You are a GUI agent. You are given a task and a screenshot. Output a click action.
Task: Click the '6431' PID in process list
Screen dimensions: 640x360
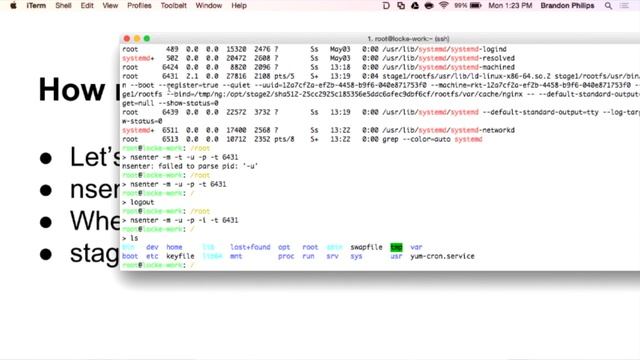(170, 76)
